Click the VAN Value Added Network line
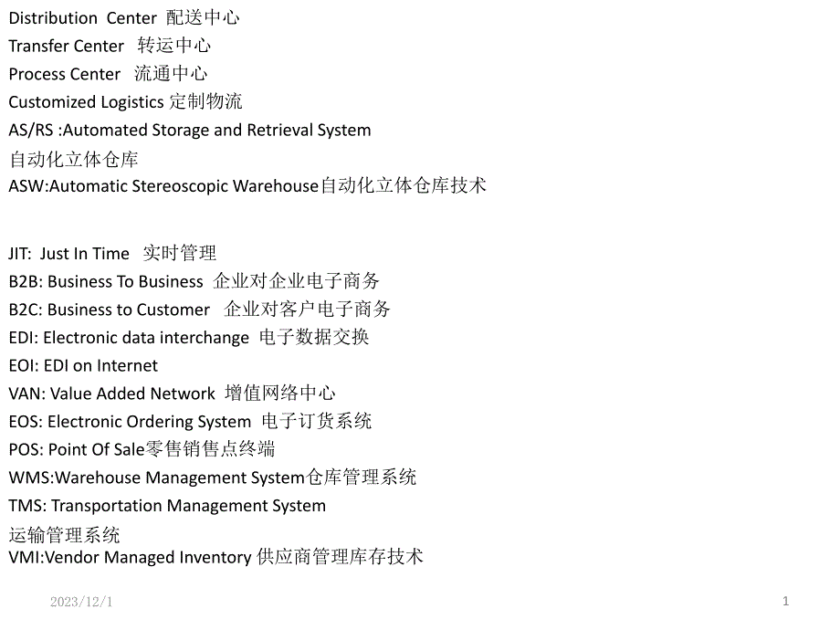 (172, 394)
